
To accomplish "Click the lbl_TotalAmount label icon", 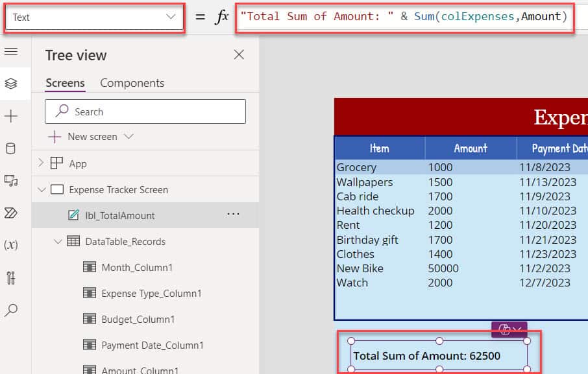I will [x=73, y=215].
